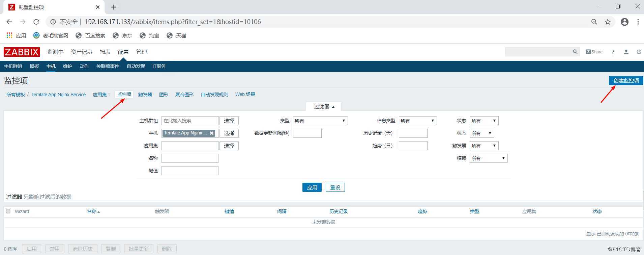
Task: Open Temlate App Nginx Service link
Action: point(59,95)
